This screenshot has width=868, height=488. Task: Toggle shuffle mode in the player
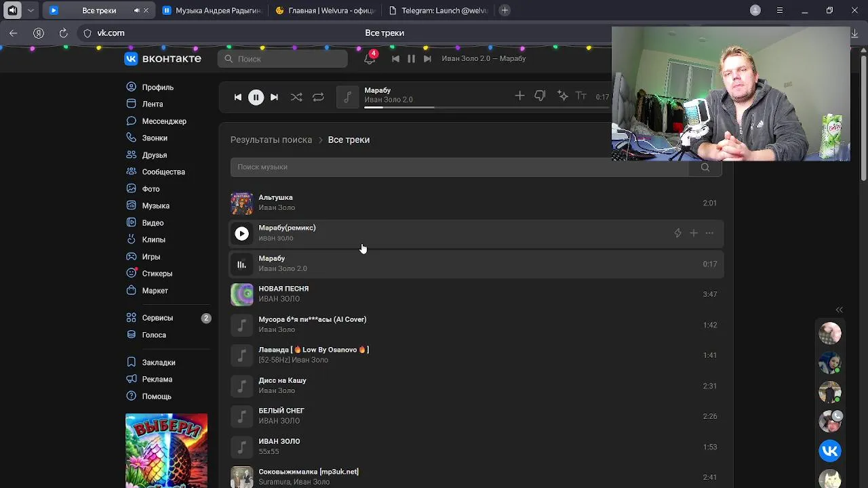coord(296,97)
